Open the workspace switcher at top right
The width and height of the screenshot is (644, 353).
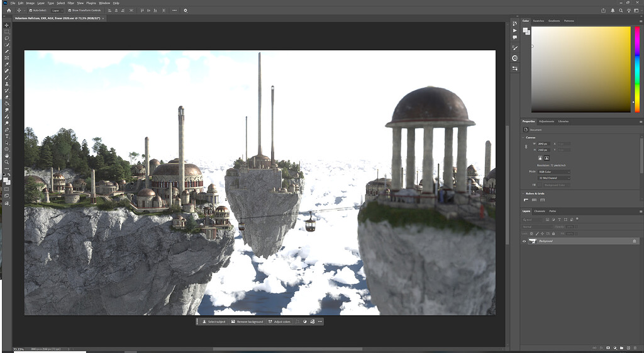[x=636, y=10]
